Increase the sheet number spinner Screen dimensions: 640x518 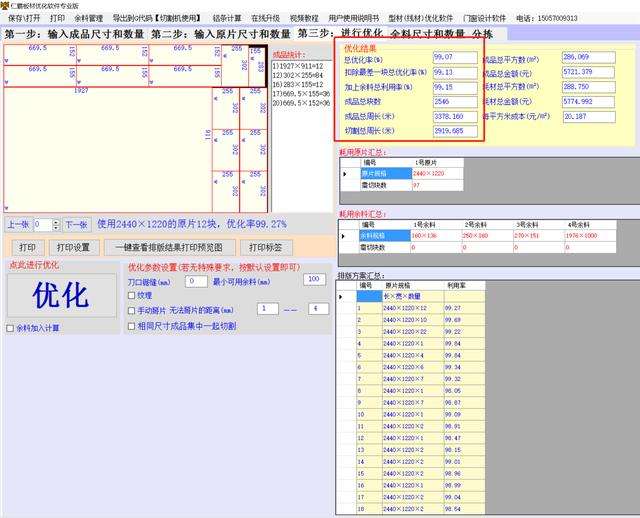[56, 222]
